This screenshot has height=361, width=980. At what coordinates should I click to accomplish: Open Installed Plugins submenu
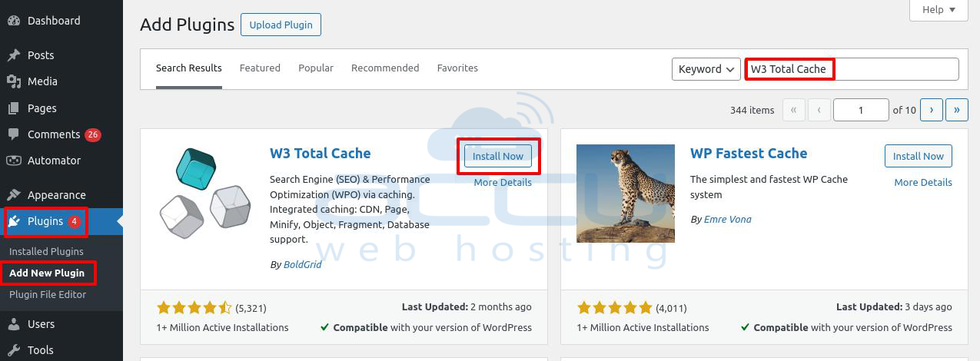click(x=46, y=251)
